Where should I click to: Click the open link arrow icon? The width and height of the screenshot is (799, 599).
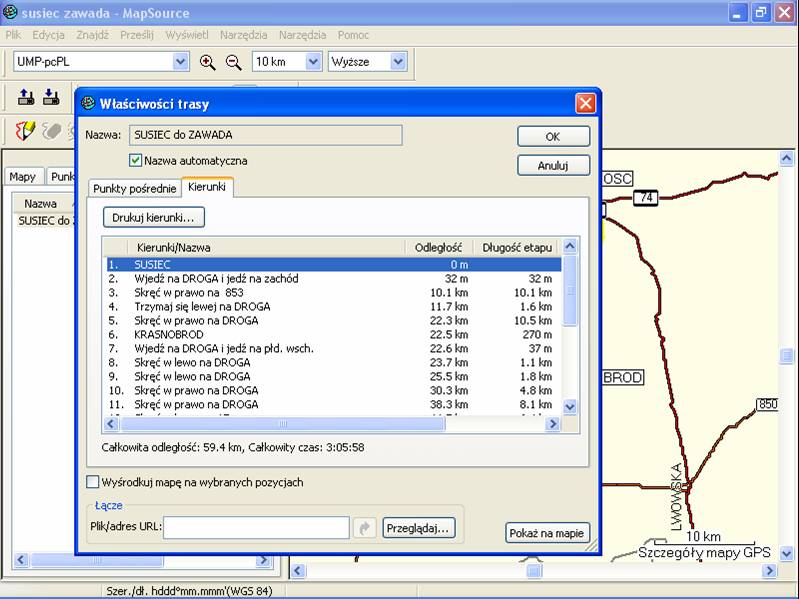point(364,528)
